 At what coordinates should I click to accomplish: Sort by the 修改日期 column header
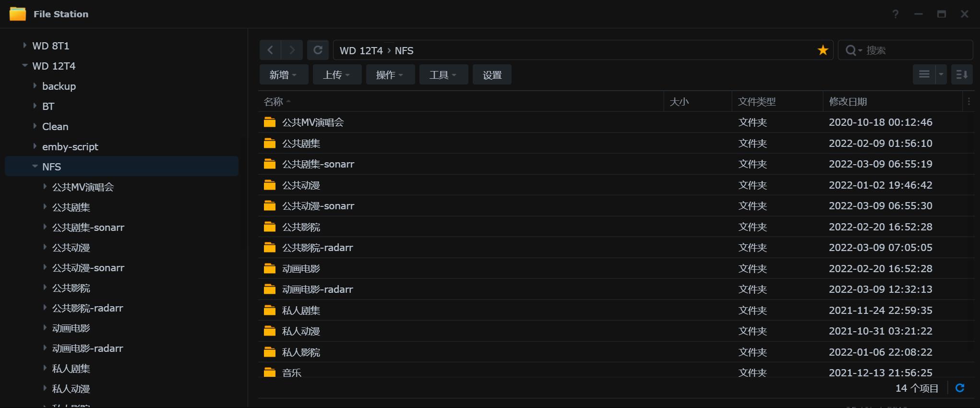click(x=893, y=101)
